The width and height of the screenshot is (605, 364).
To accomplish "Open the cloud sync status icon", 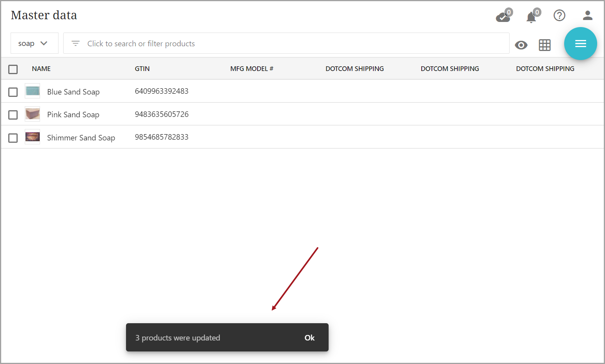I will pos(503,17).
